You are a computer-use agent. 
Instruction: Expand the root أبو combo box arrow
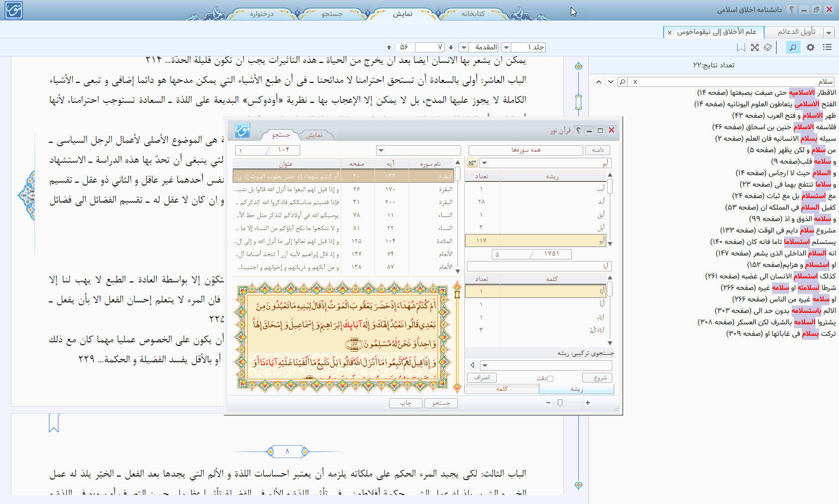click(x=484, y=163)
